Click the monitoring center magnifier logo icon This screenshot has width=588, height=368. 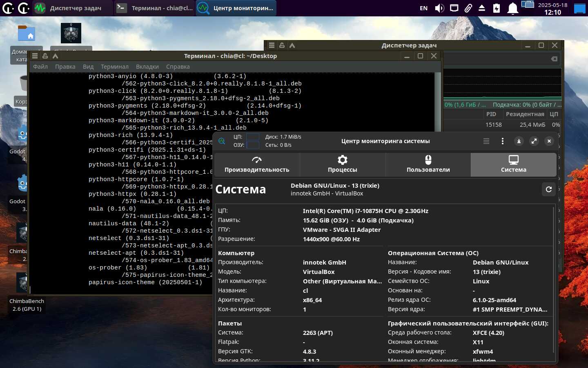pyautogui.click(x=222, y=141)
